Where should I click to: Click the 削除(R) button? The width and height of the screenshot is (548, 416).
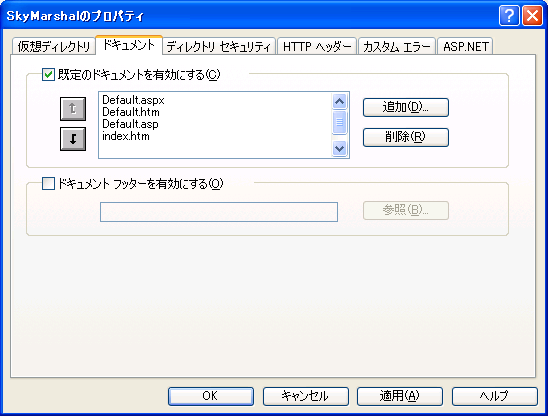(x=406, y=137)
